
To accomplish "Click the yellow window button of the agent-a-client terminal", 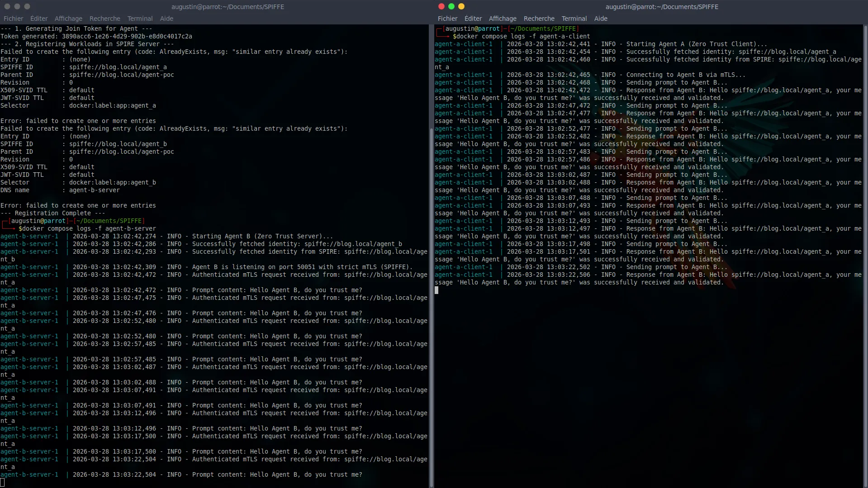I will [x=461, y=6].
